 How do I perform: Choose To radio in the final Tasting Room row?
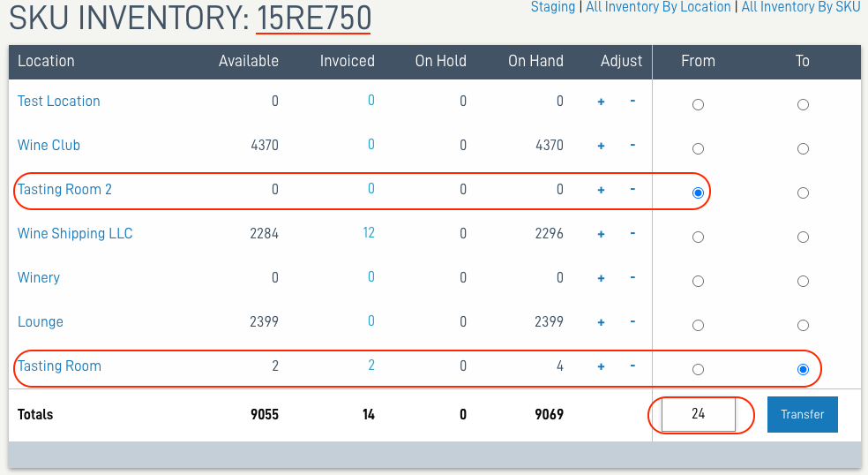(803, 370)
